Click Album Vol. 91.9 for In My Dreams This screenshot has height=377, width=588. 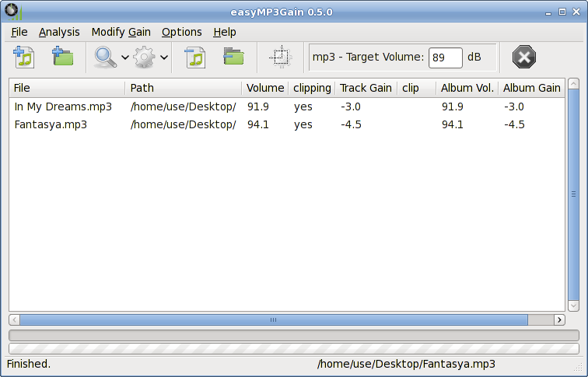452,106
